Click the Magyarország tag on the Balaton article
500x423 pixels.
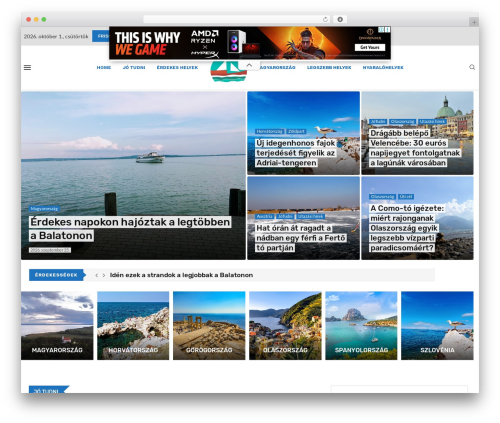(x=44, y=209)
